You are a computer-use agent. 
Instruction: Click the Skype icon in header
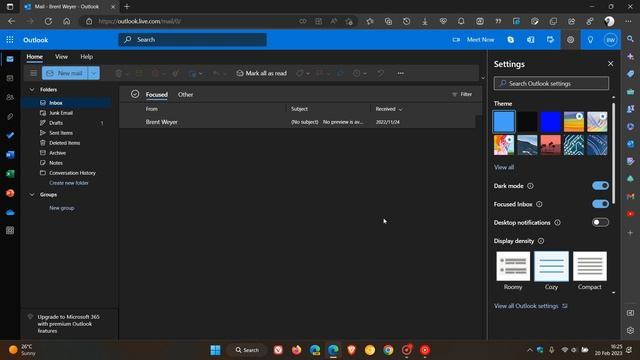[511, 40]
